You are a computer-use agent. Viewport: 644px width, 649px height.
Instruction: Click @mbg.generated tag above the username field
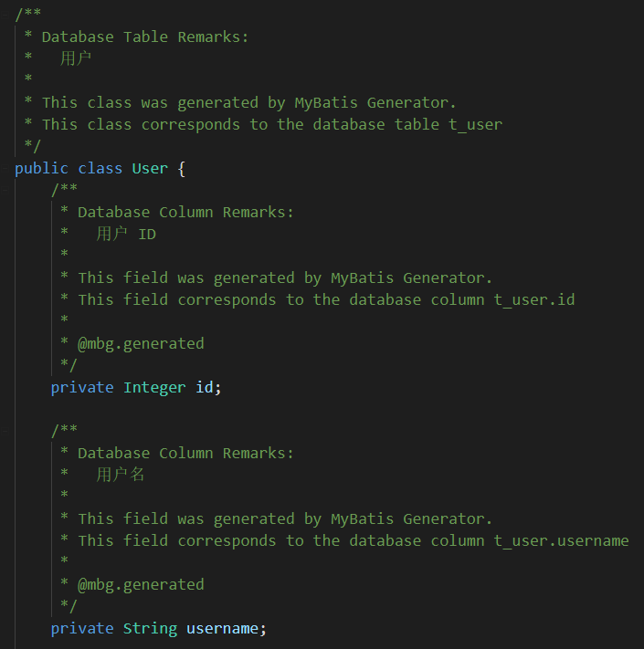(141, 584)
